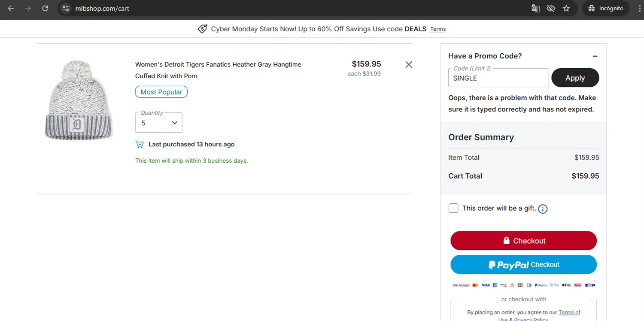
Task: Click the tracking protection eye icon
Action: 551,8
